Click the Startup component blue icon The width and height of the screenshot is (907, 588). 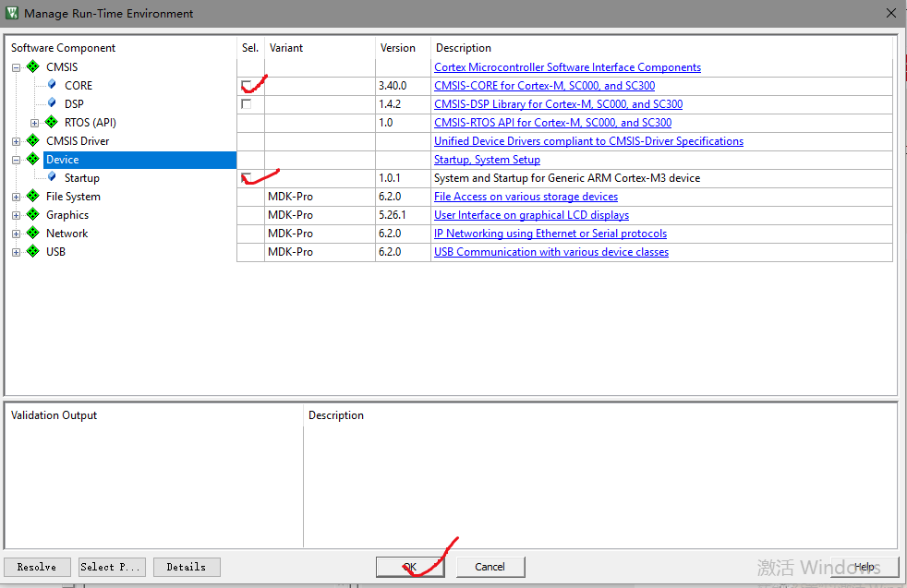click(x=52, y=177)
